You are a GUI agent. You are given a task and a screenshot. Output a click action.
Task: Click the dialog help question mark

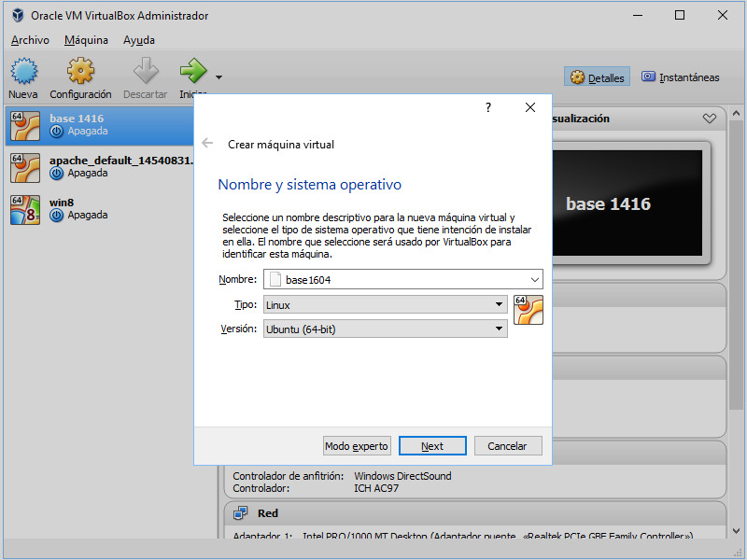click(x=488, y=107)
